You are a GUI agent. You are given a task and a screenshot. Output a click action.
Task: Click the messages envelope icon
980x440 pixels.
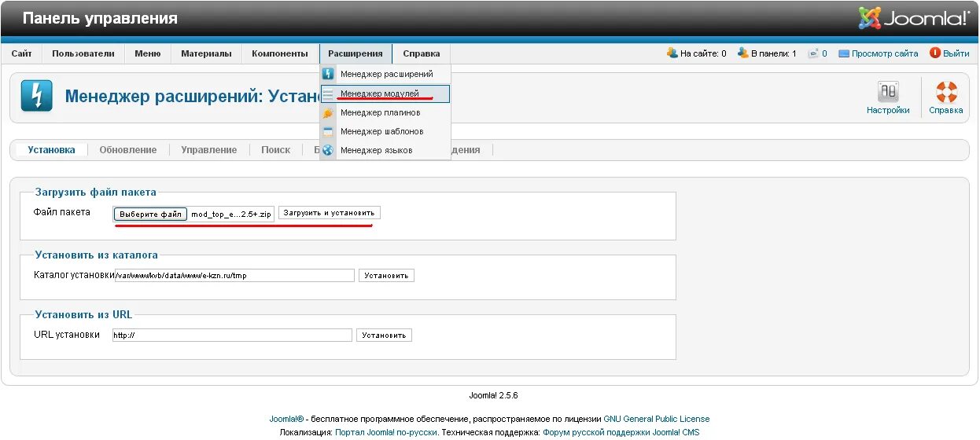pyautogui.click(x=812, y=53)
